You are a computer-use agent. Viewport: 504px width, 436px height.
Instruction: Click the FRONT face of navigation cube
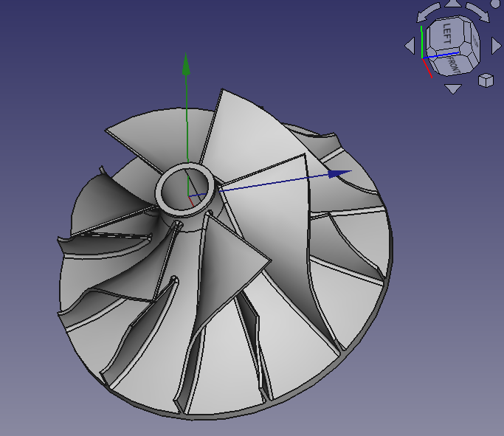(453, 64)
